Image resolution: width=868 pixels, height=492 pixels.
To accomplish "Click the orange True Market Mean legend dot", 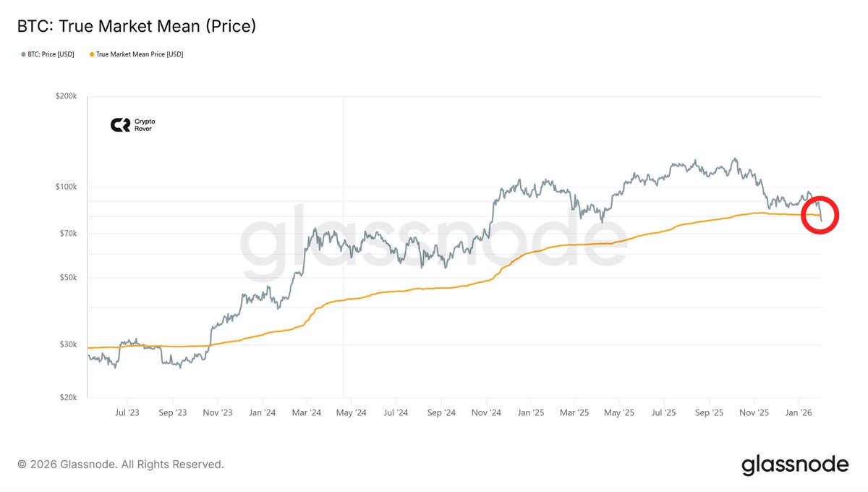I will [91, 54].
